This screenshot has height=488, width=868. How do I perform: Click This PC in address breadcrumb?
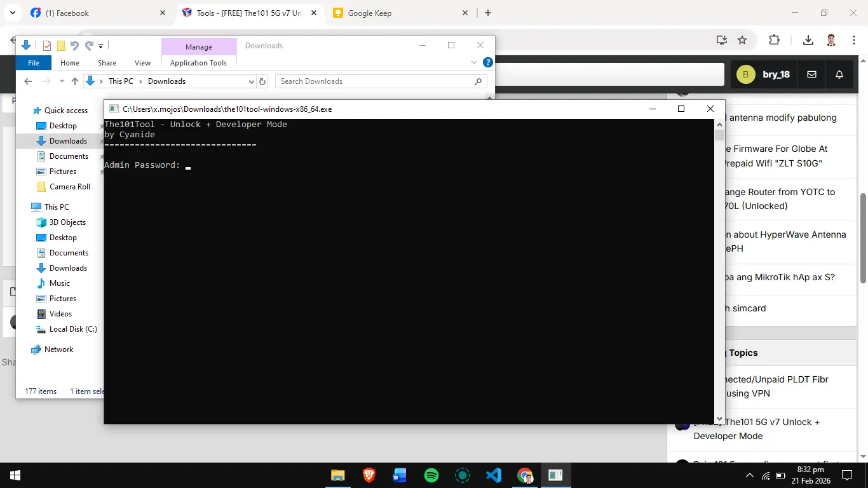(121, 81)
